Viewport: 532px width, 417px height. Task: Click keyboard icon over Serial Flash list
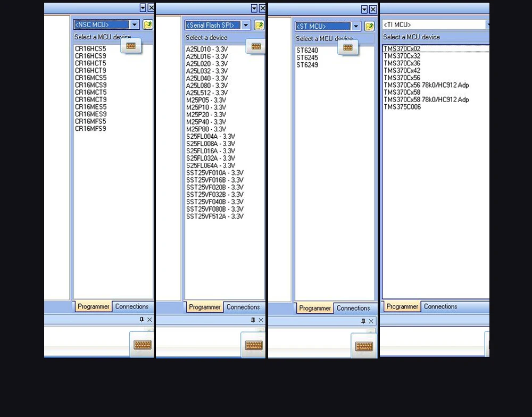(x=256, y=46)
